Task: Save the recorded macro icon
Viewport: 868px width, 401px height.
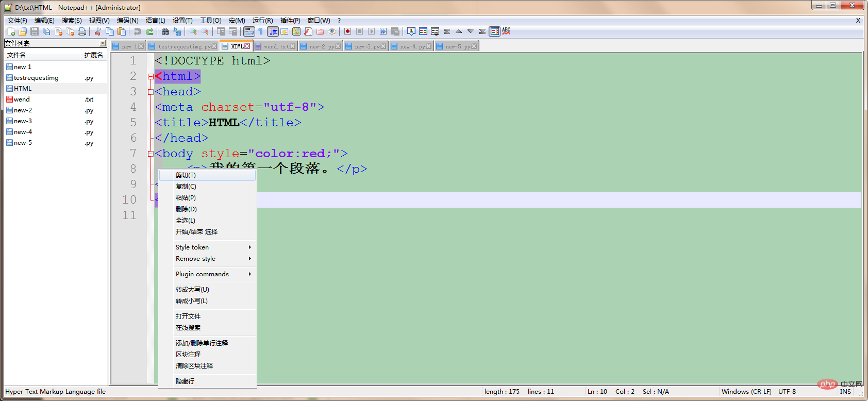Action: [x=395, y=31]
